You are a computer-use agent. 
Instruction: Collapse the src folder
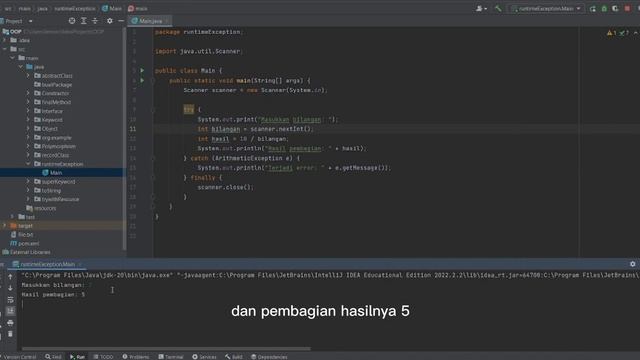coord(4,49)
